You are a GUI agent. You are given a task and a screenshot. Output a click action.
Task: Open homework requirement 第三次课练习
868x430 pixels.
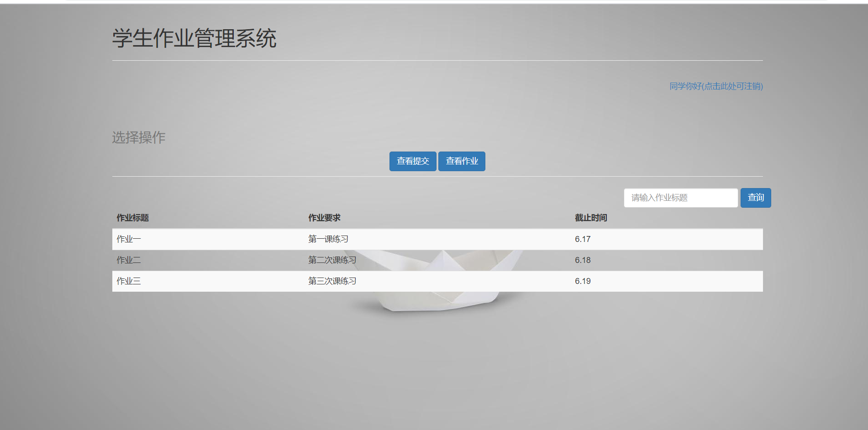[332, 281]
